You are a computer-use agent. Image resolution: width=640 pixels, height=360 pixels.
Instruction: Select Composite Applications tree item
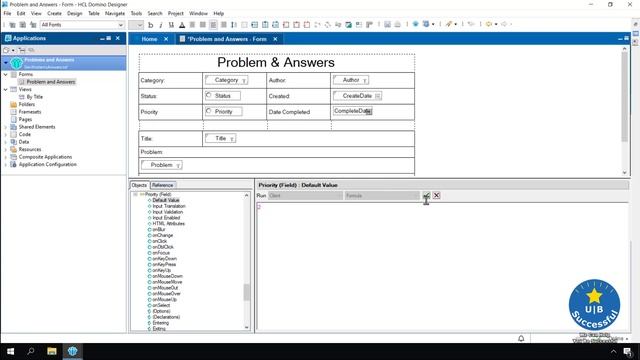tap(45, 157)
